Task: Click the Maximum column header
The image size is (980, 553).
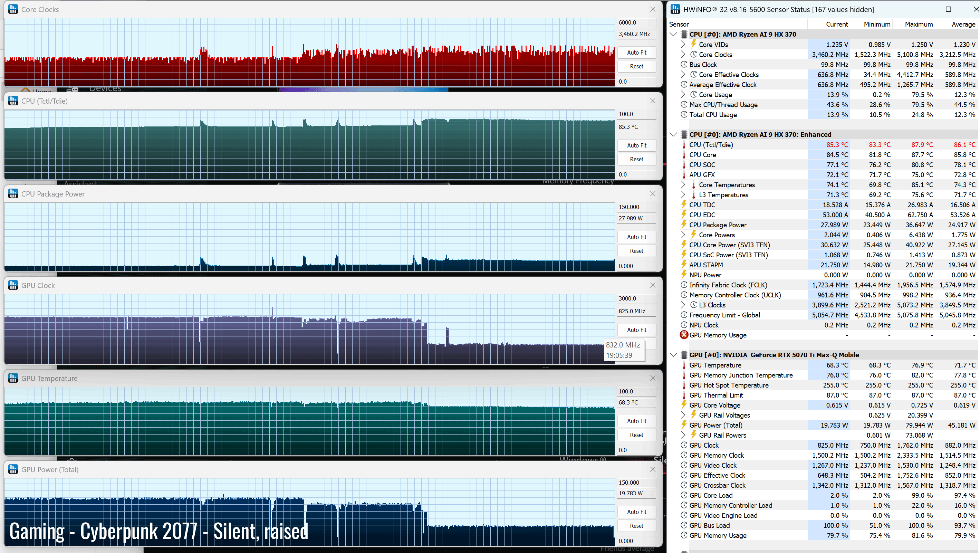Action: tap(914, 24)
